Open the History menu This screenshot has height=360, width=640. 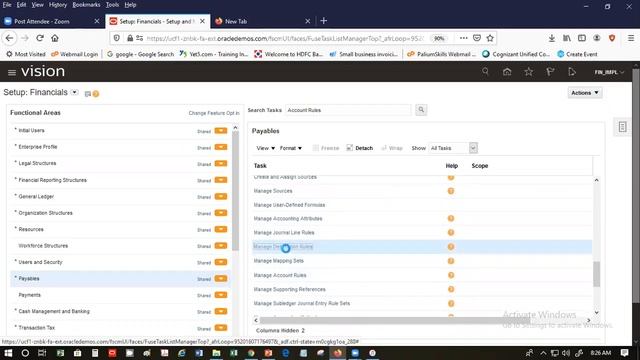tap(58, 5)
